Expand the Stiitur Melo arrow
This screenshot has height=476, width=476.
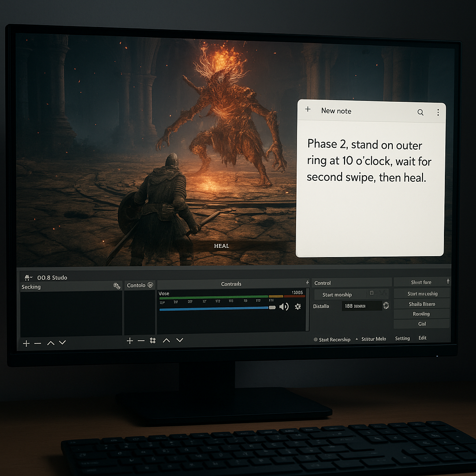pos(357,339)
